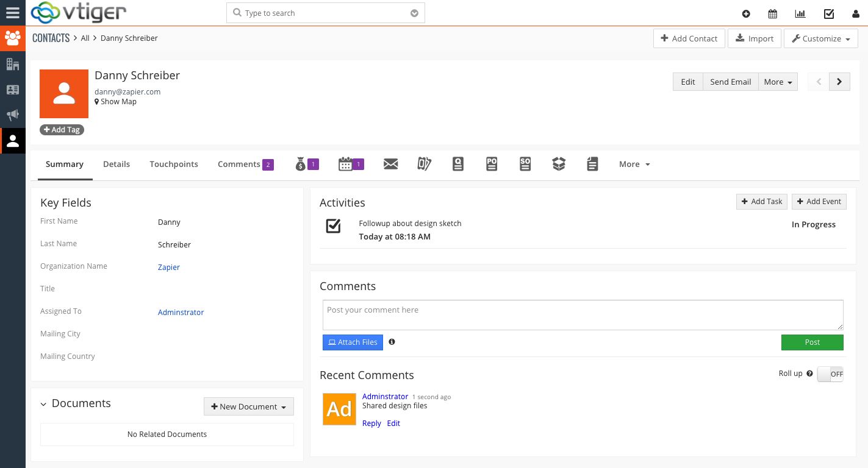Open the Quotes tab icon
The height and width of the screenshot is (468, 868).
[424, 164]
